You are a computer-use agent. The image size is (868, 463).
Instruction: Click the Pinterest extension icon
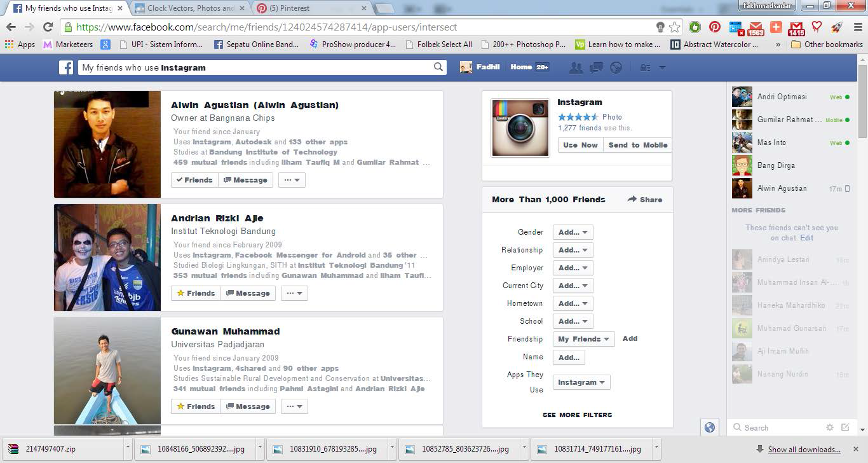[x=715, y=27]
